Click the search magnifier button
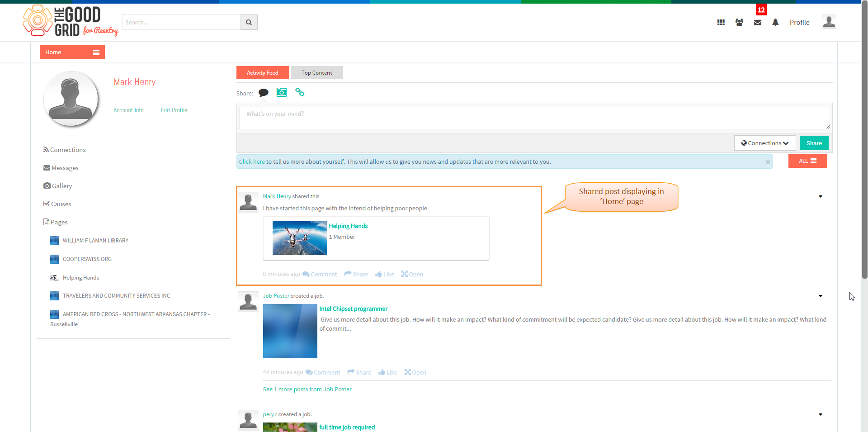This screenshot has height=432, width=868. click(x=249, y=22)
